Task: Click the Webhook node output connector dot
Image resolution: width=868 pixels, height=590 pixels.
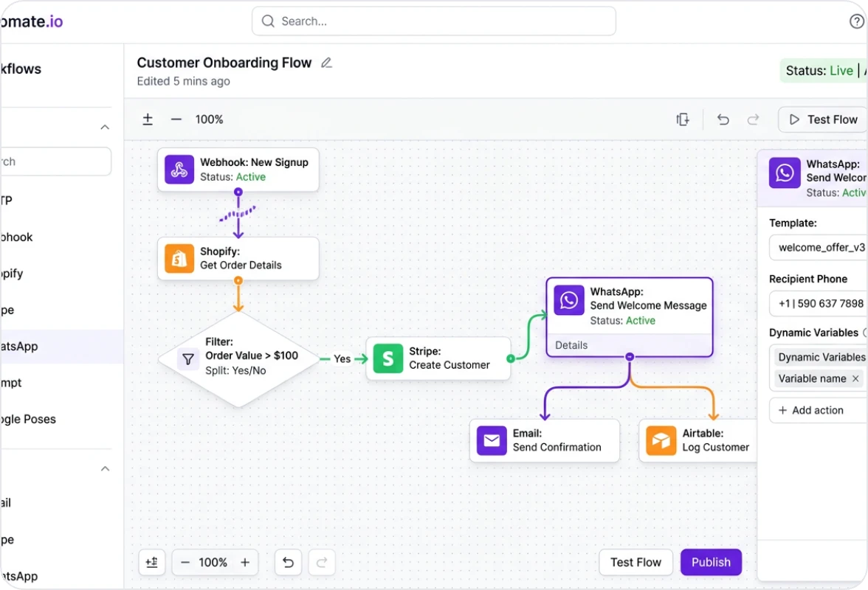Action: (238, 192)
